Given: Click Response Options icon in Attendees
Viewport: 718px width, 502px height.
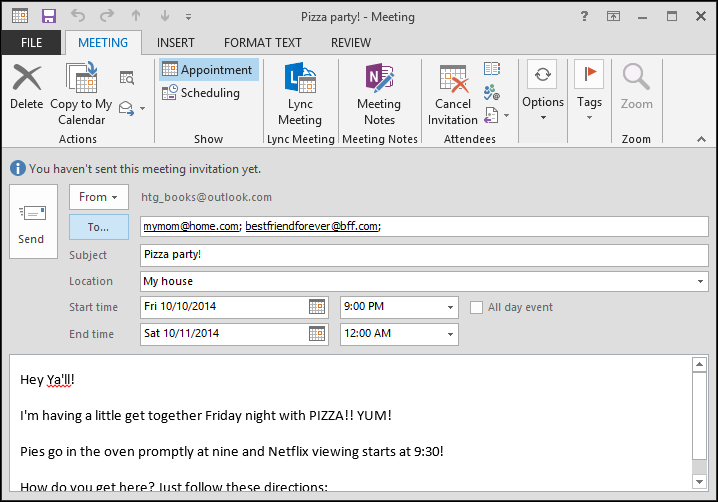Looking at the screenshot, I should [491, 115].
